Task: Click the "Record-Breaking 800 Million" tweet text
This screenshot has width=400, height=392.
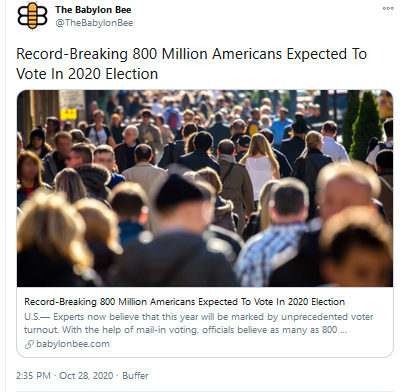Action: coord(191,64)
